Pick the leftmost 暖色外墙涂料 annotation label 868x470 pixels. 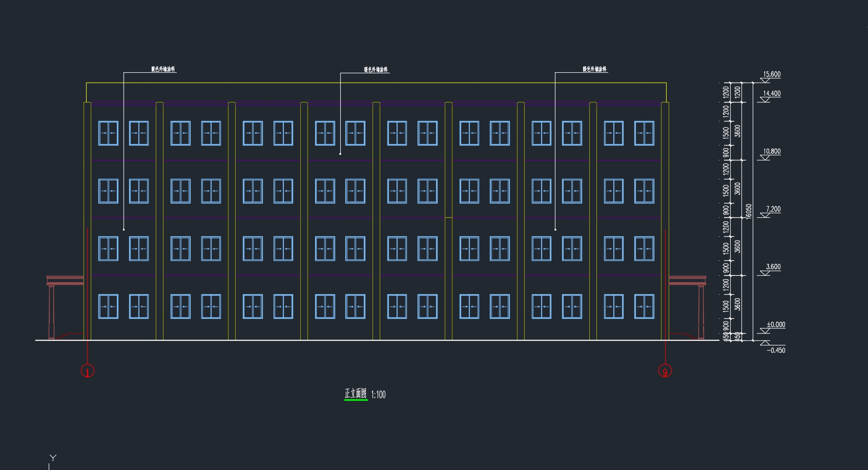tap(163, 69)
